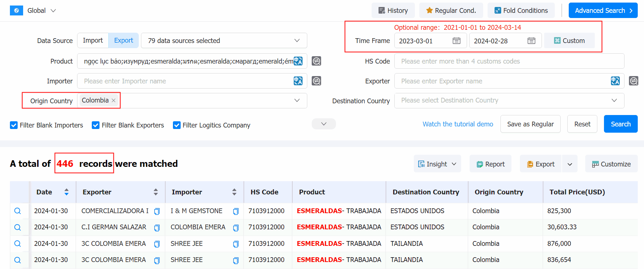
Task: Open calendar picker for end date 2024-02-28
Action: (531, 41)
